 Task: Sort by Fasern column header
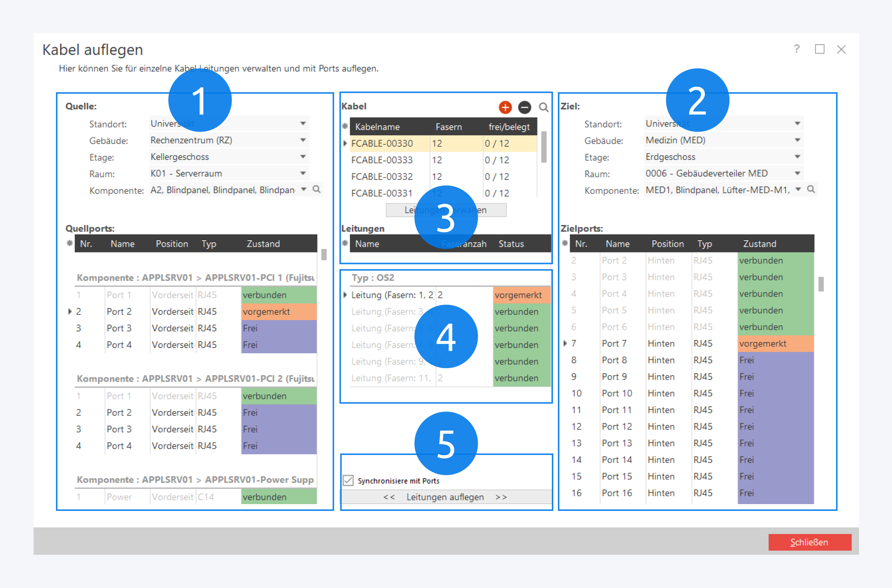point(448,127)
